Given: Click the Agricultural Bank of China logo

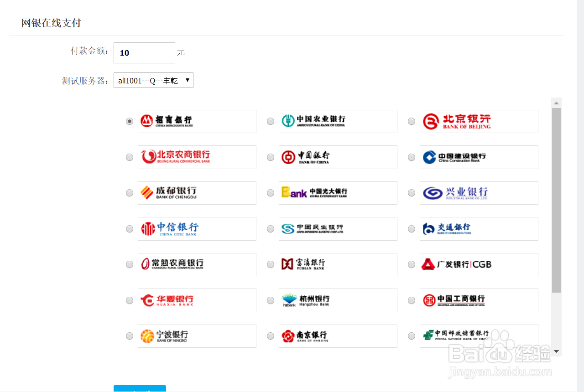Looking at the screenshot, I should point(338,121).
